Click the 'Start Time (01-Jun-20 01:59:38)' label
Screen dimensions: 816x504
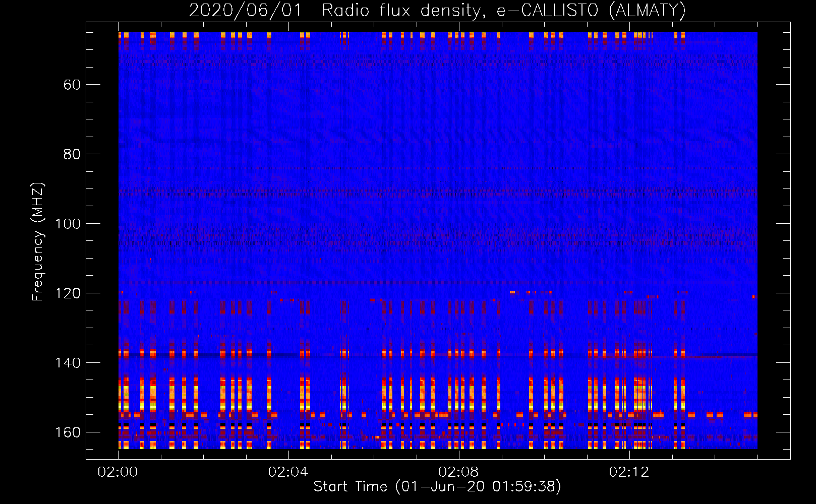point(437,487)
